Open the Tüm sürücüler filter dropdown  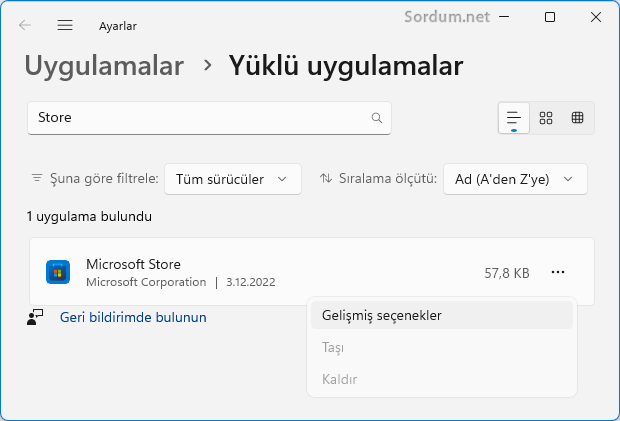pos(233,179)
